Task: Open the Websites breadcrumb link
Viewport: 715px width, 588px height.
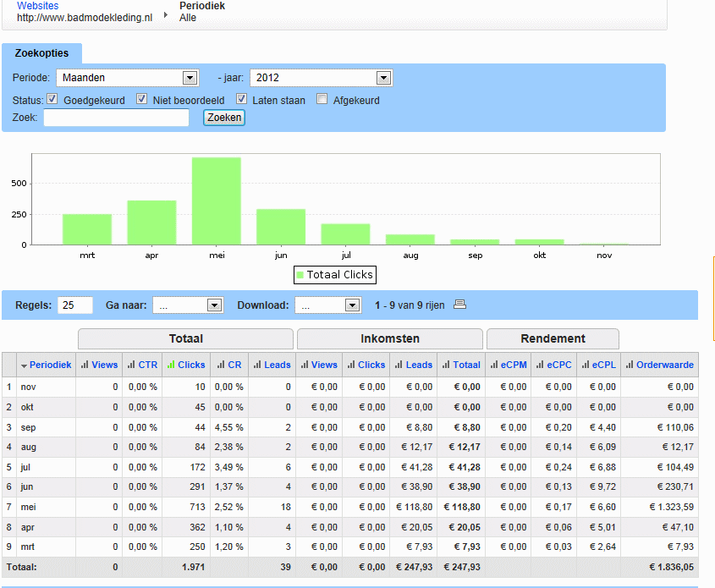Action: pos(38,6)
